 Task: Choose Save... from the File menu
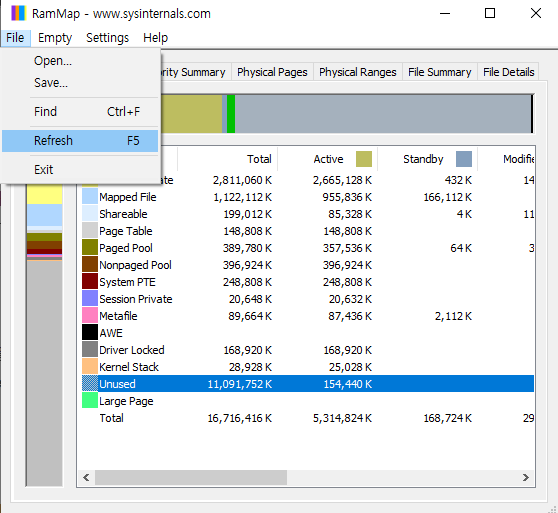80,83
